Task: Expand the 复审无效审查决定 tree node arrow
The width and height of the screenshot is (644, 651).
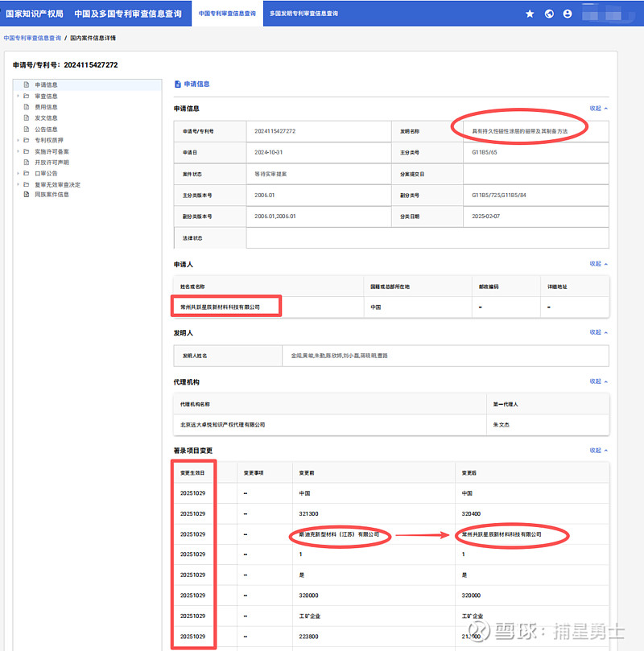Action: (x=17, y=184)
